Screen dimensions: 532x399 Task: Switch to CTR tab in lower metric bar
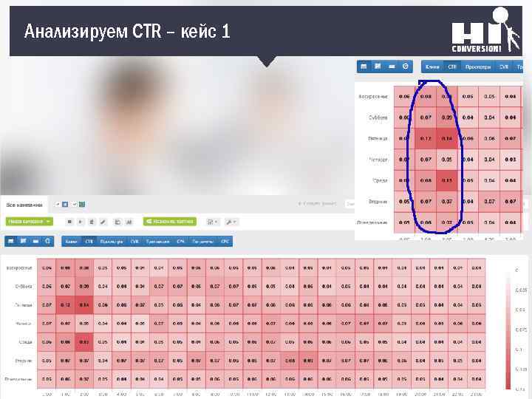point(89,242)
